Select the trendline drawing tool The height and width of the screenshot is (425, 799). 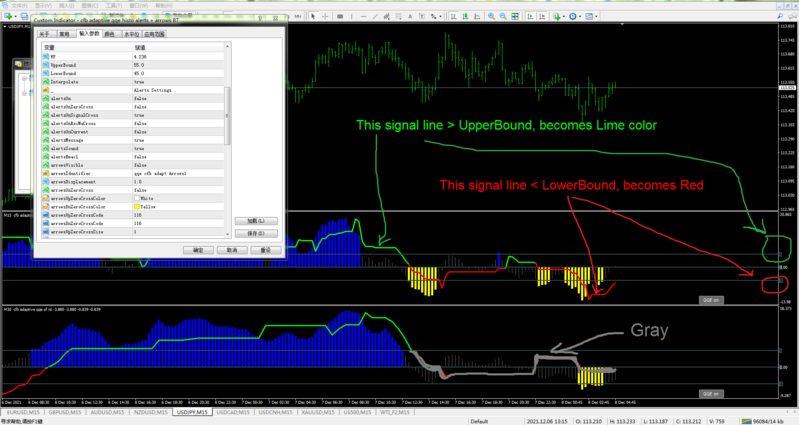375,16
